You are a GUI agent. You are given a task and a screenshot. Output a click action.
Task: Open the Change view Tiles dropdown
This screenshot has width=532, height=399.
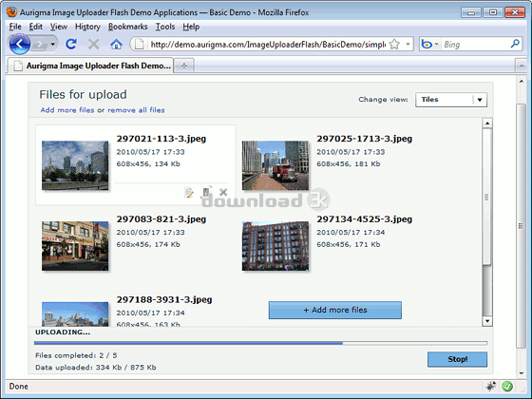click(451, 100)
